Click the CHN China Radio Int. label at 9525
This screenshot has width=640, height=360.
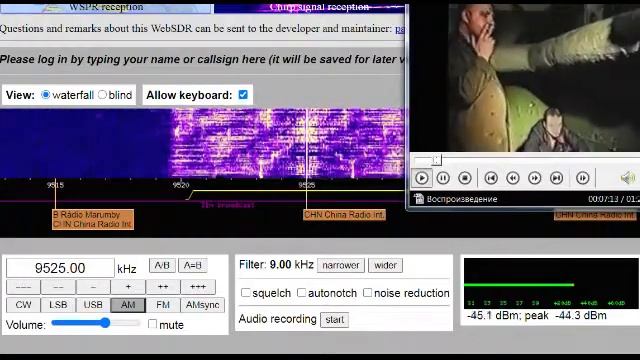pos(344,215)
